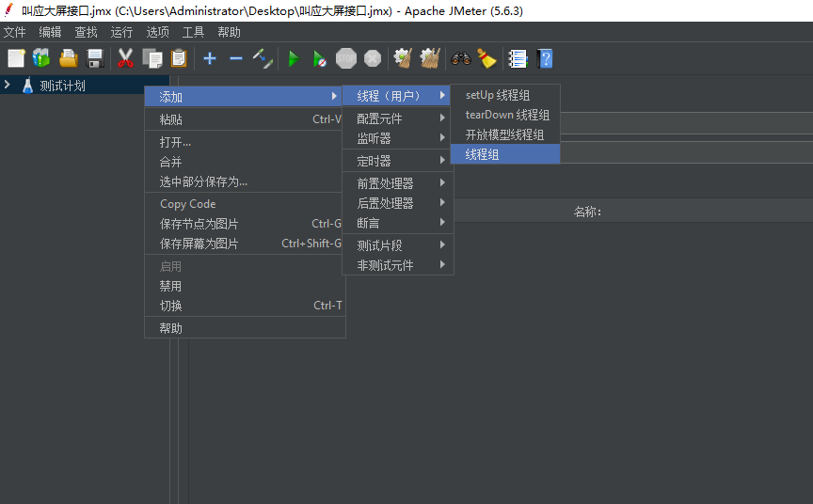Select tearDown 线程组 from submenu
The image size is (813, 504).
tap(505, 115)
